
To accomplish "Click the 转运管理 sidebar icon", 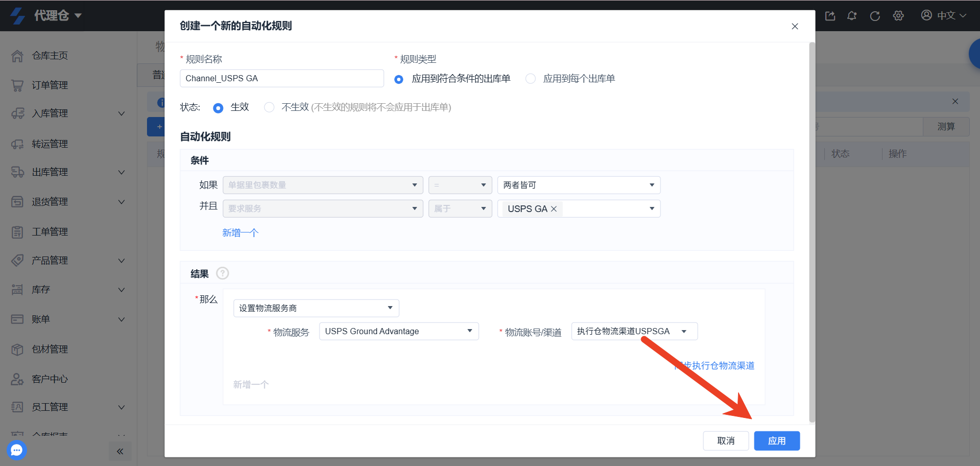I will [17, 144].
